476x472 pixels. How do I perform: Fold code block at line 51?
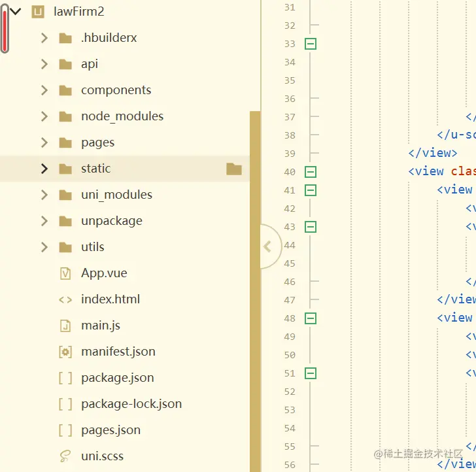point(311,374)
